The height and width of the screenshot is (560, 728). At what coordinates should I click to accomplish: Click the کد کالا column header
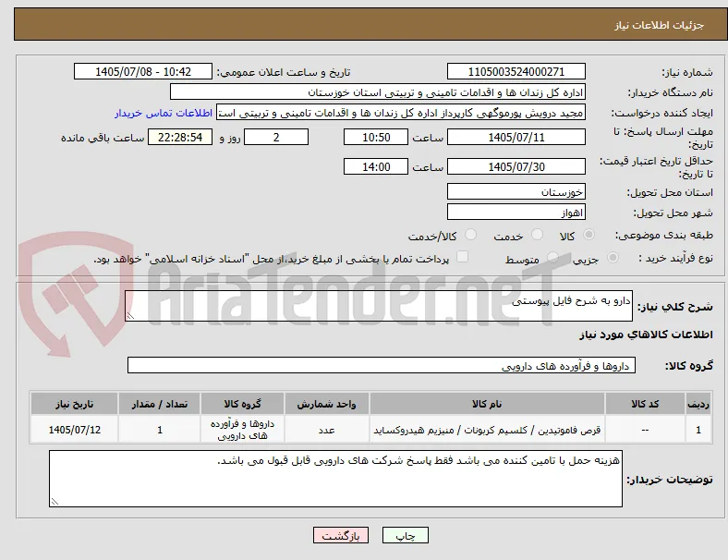pyautogui.click(x=645, y=404)
